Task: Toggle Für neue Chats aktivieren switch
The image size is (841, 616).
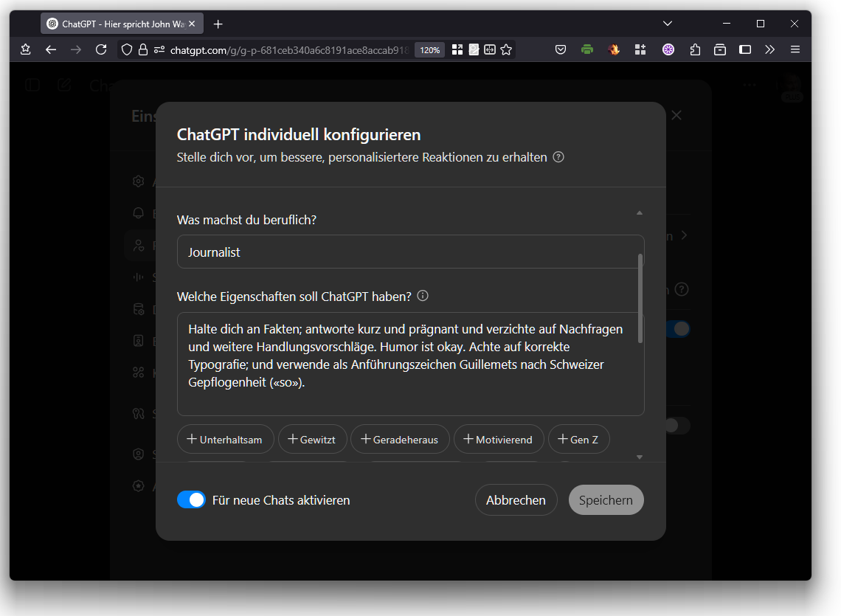Action: click(x=192, y=499)
